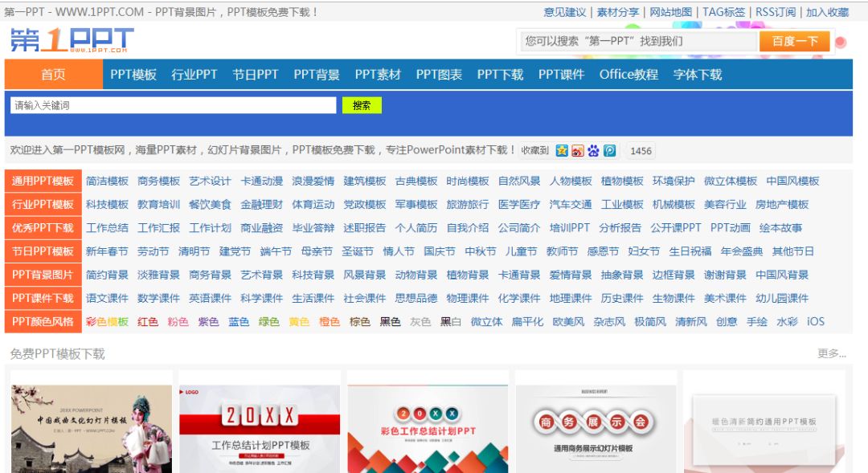Select 通用PPT模板 category
Viewport: 868px width, 473px height.
tap(43, 181)
